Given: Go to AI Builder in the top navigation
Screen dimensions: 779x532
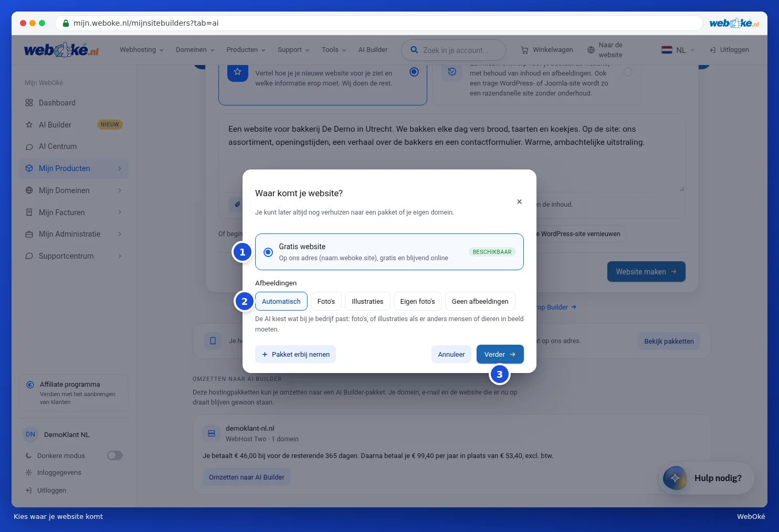Looking at the screenshot, I should [373, 50].
